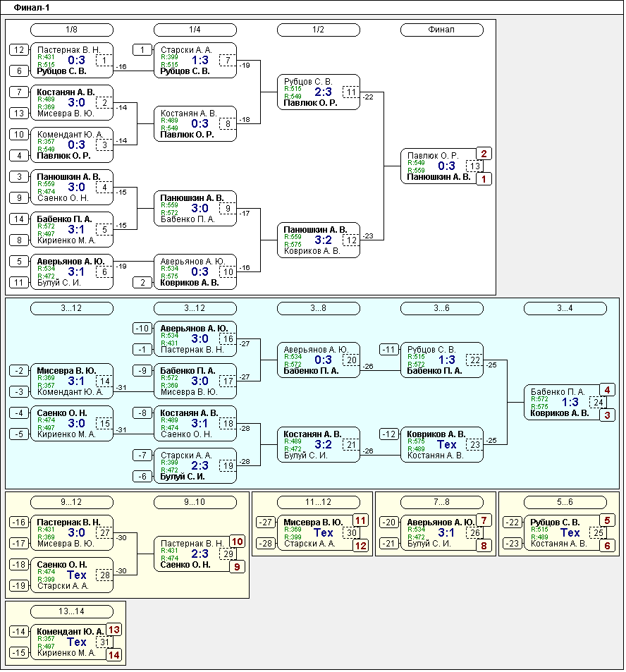The height and width of the screenshot is (672, 626).
Task: Select the -22 source box in 5...6
Action: tap(513, 523)
